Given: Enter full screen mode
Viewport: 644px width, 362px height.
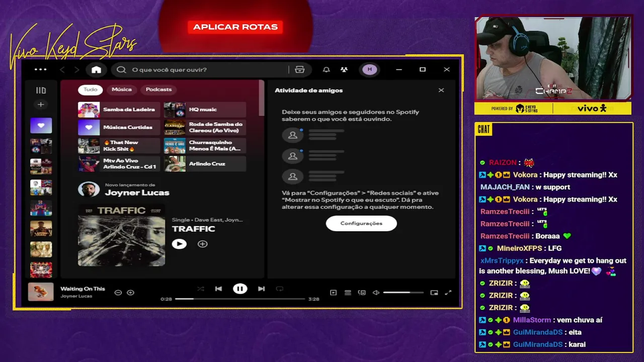Looking at the screenshot, I should (x=448, y=293).
